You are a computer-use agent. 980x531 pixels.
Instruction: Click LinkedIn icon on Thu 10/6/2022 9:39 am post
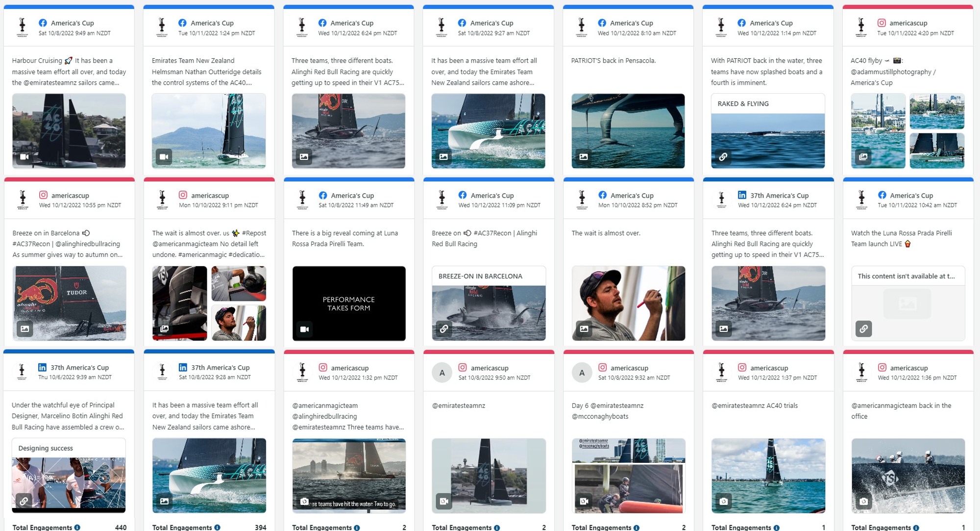pyautogui.click(x=42, y=367)
